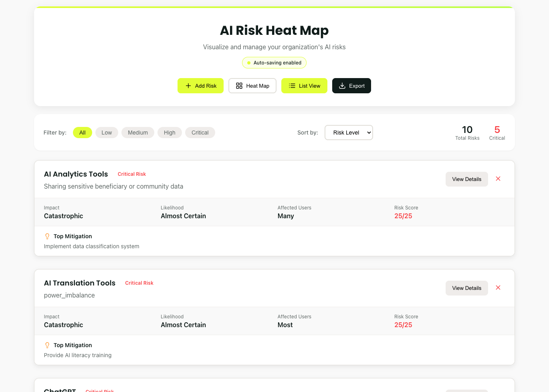The width and height of the screenshot is (549, 392).
Task: Click the plus icon on Add Risk
Action: point(188,86)
